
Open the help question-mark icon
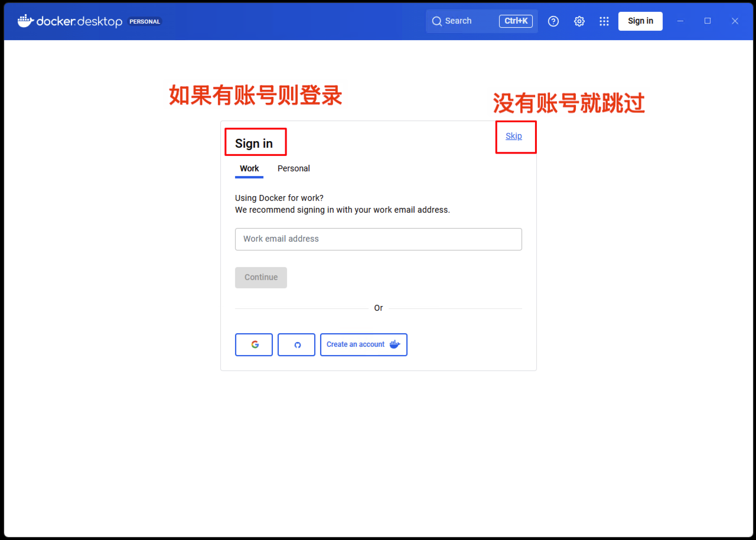[553, 21]
